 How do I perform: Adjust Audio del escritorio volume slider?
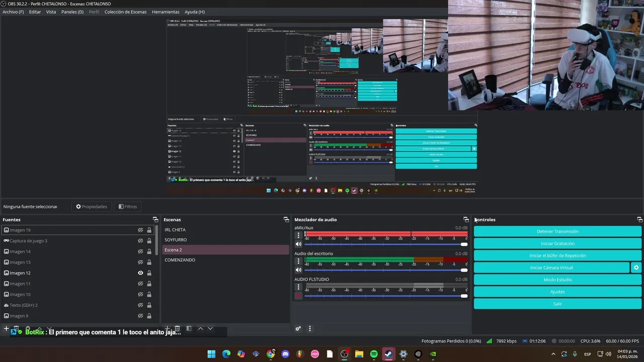click(x=386, y=270)
